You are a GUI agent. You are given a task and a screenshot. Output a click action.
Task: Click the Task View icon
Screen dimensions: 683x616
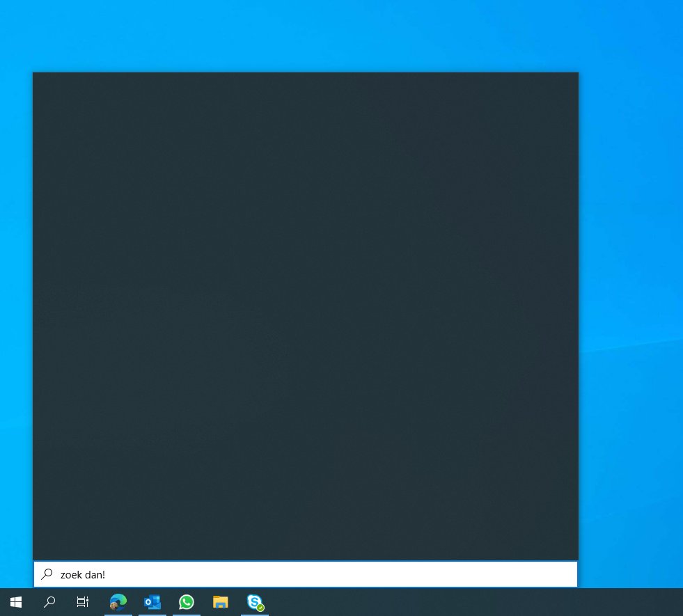(82, 601)
